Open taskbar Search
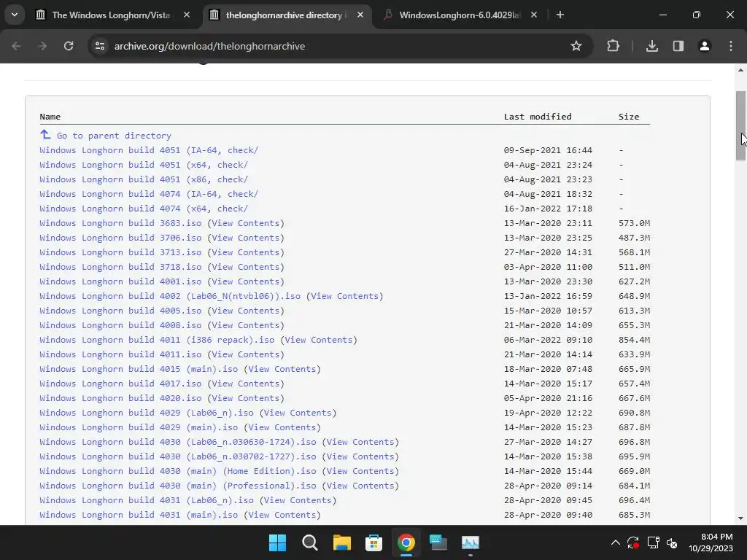 (309, 542)
